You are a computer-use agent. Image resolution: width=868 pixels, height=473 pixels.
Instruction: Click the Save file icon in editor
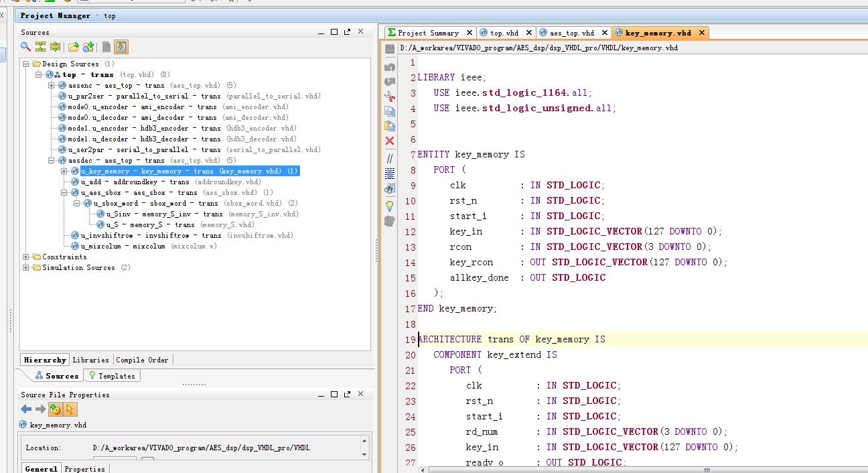point(390,49)
